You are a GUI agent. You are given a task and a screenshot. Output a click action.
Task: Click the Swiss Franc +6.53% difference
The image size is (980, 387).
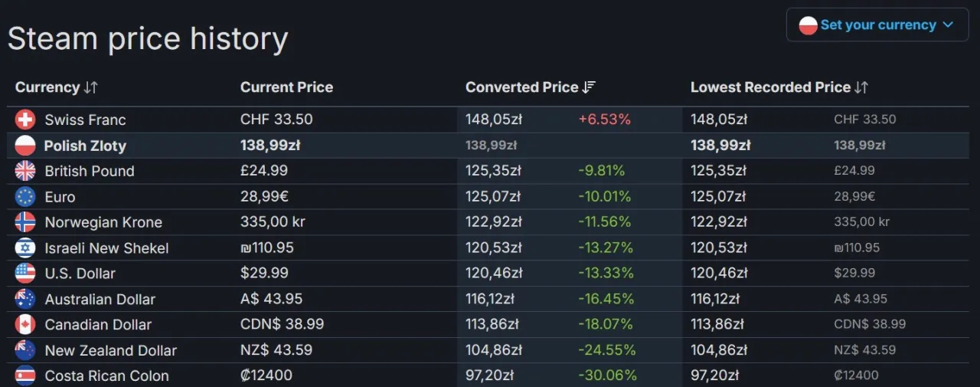coord(604,120)
